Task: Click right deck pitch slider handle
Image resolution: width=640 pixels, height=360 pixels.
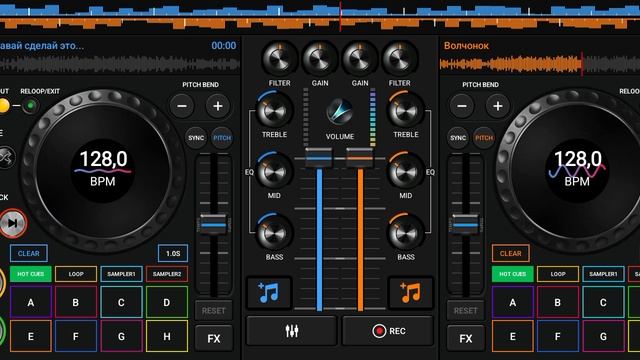Action: (x=465, y=224)
